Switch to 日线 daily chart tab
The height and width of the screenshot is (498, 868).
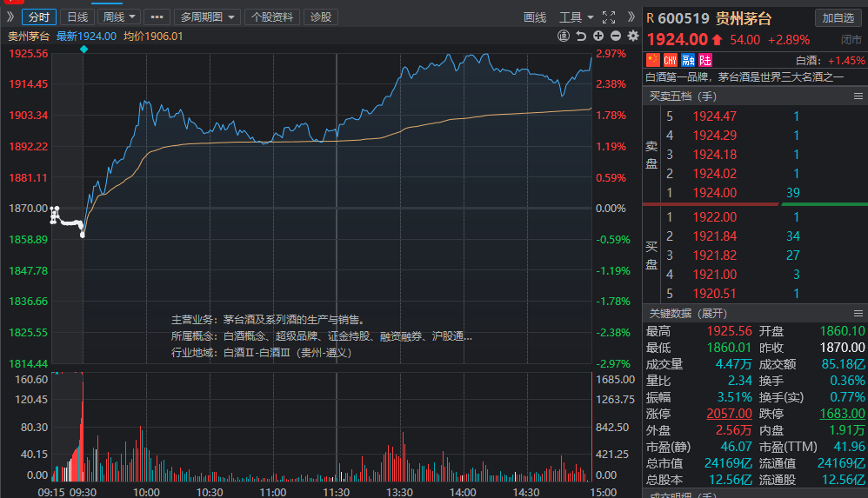pos(77,17)
